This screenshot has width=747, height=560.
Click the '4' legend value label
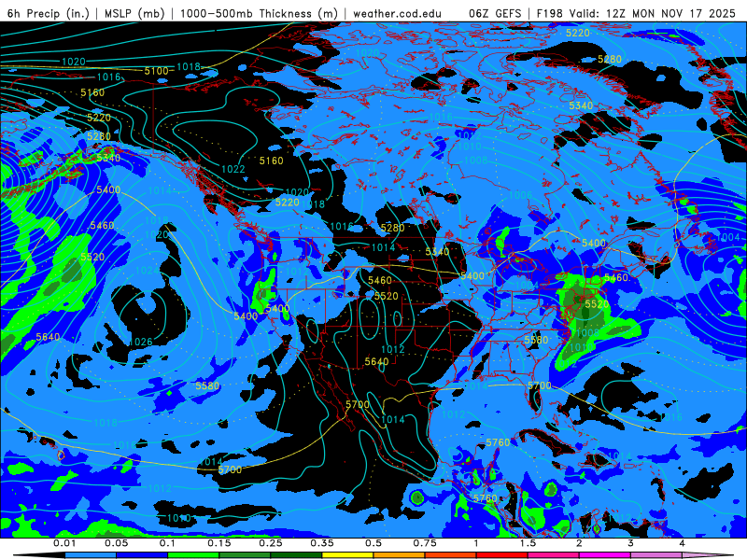point(682,543)
